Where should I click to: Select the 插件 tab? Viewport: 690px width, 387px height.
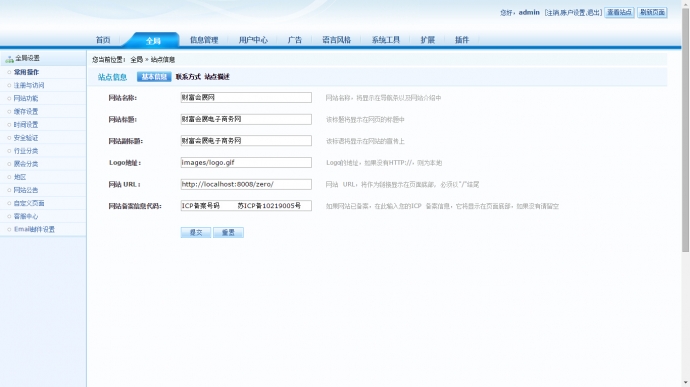coord(462,40)
